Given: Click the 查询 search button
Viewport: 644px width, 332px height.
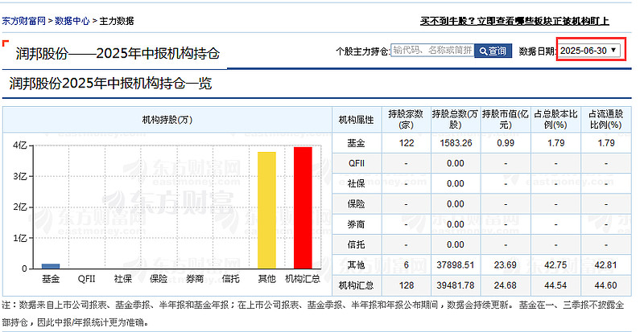Looking at the screenshot, I should (493, 51).
